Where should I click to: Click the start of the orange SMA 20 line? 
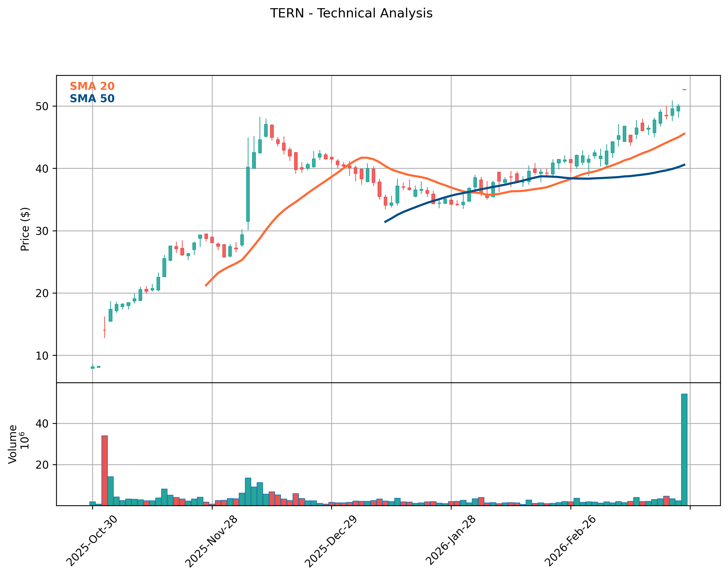coord(206,286)
